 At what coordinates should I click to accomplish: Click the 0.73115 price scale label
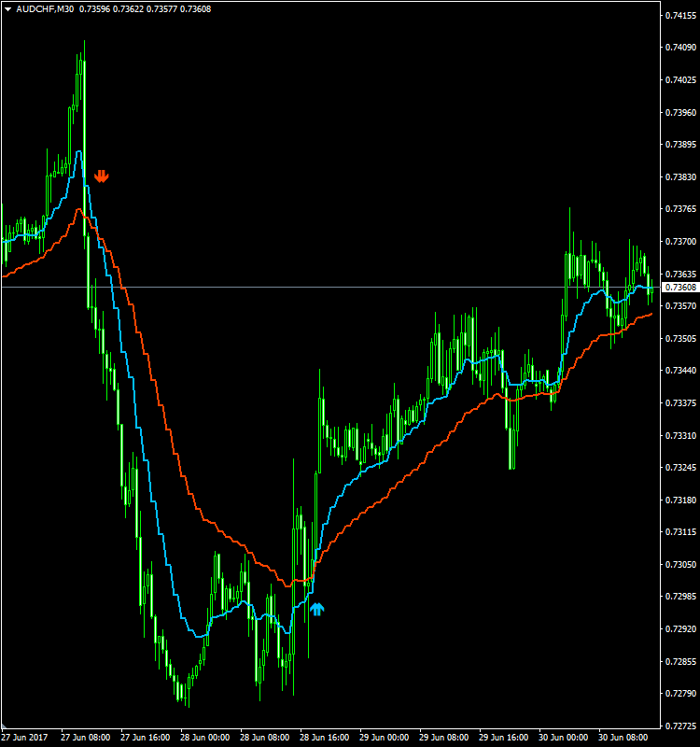coord(680,531)
